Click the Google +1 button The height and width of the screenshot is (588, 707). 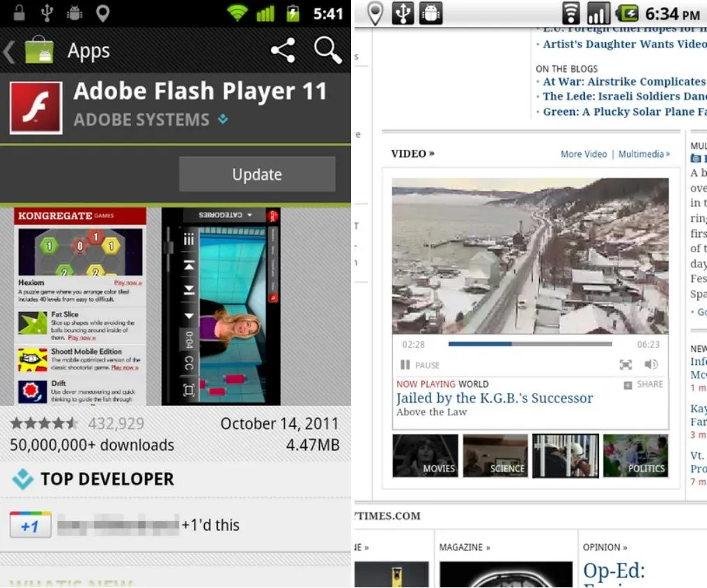(30, 525)
